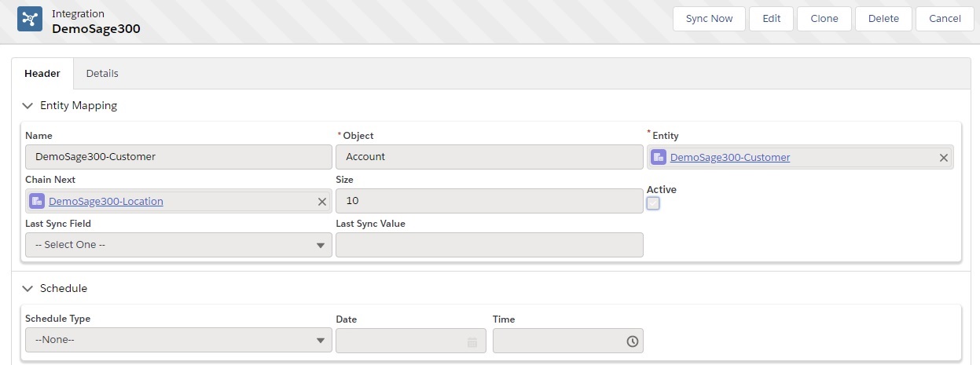This screenshot has width=980, height=365.
Task: Click the Last Sync Value input field
Action: [489, 245]
